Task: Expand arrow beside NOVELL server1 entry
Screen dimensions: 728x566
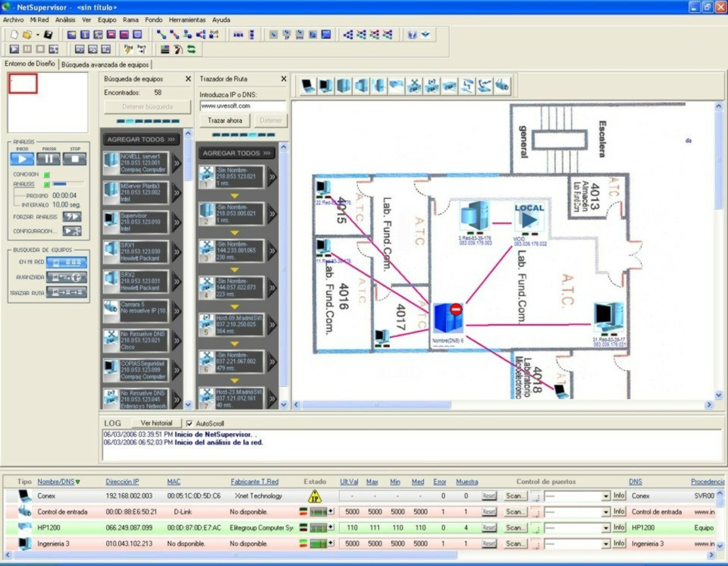Action: pyautogui.click(x=176, y=163)
